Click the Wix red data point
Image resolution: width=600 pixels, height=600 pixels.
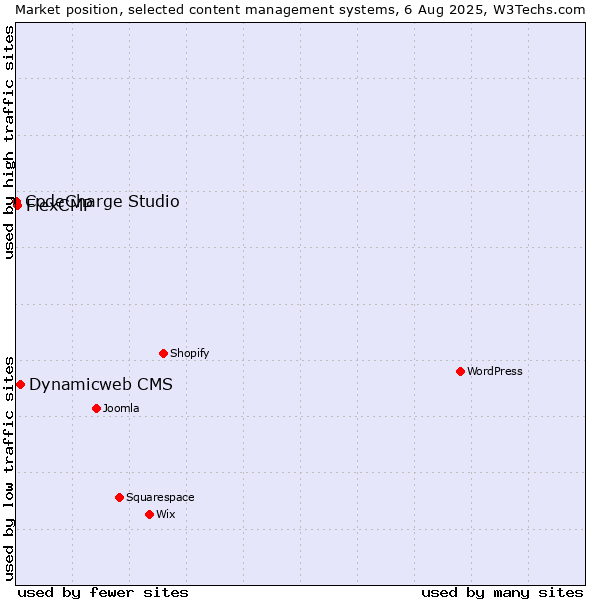[150, 514]
